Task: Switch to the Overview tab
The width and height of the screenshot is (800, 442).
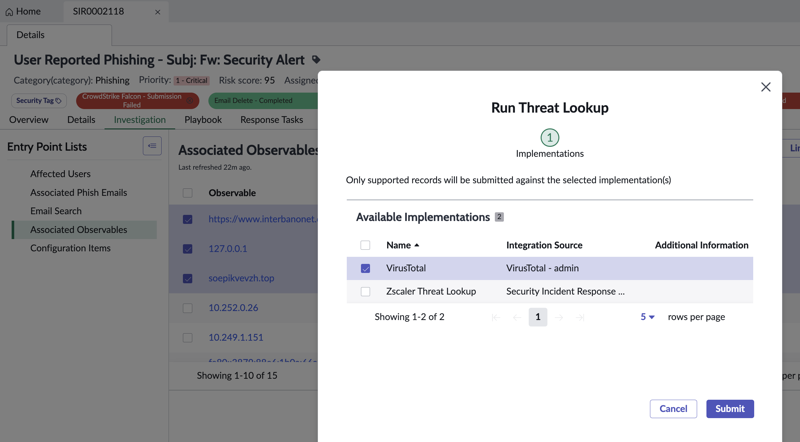Action: [x=29, y=119]
